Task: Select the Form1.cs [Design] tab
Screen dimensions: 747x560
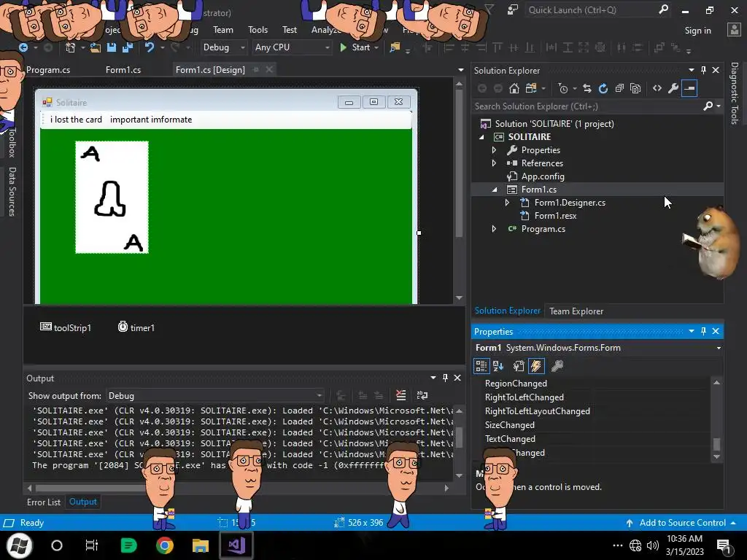Action: 210,69
